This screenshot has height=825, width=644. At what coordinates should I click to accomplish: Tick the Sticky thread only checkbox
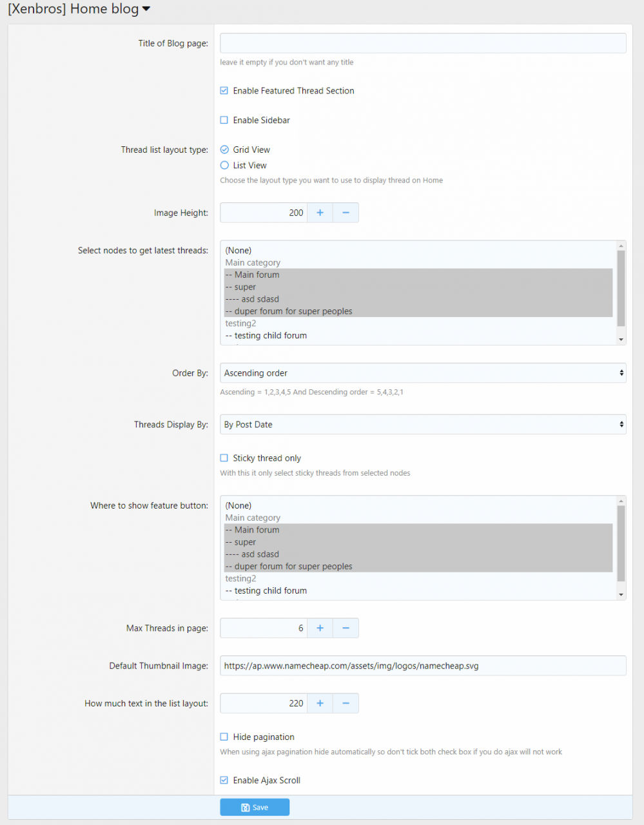point(224,458)
